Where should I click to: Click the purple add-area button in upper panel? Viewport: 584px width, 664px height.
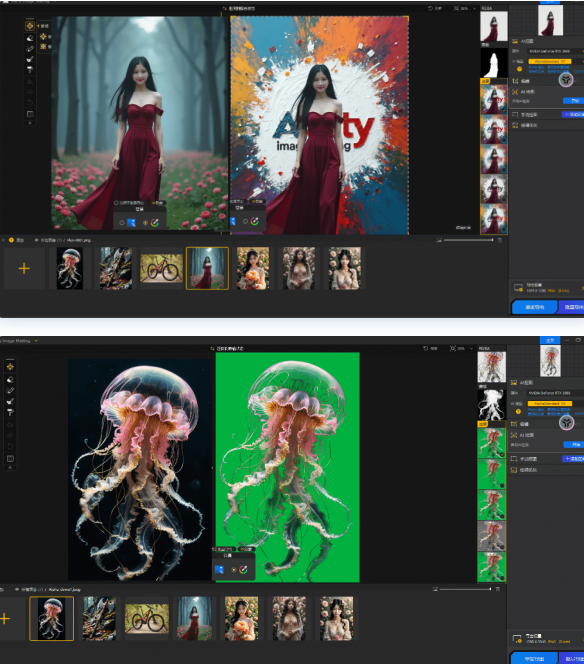[x=573, y=115]
